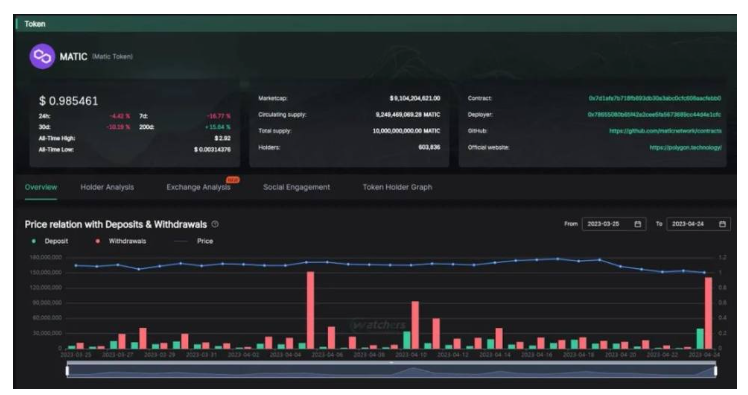Click the tall withdrawal bar on 2023-04-05

[x=311, y=310]
